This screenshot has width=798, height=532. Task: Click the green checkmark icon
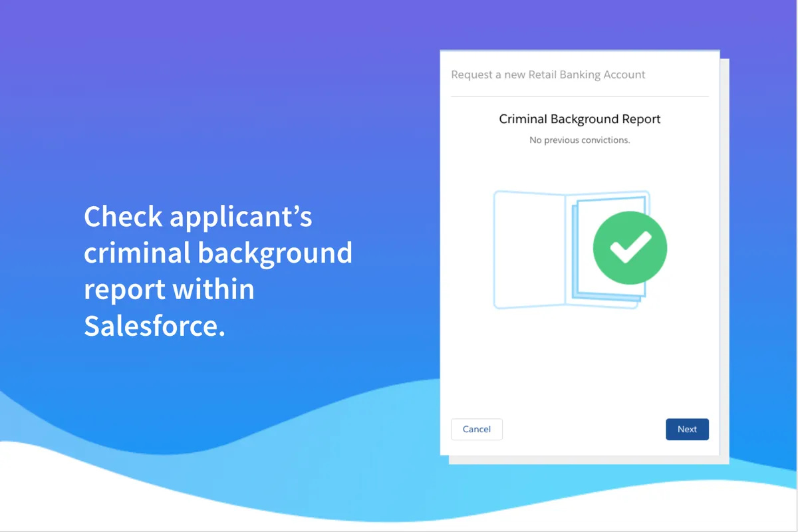[x=630, y=247]
